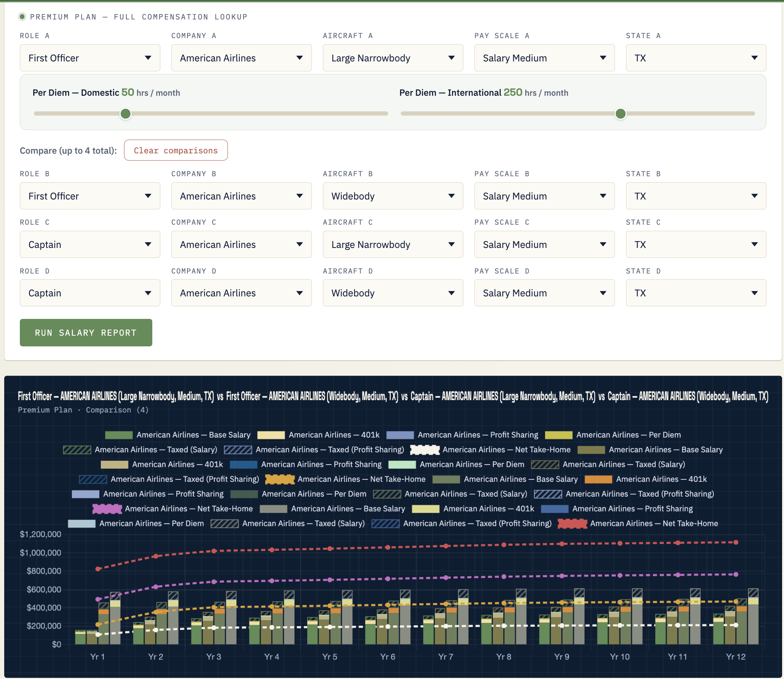
Task: Open the Aircraft B dropdown
Action: [x=393, y=196]
